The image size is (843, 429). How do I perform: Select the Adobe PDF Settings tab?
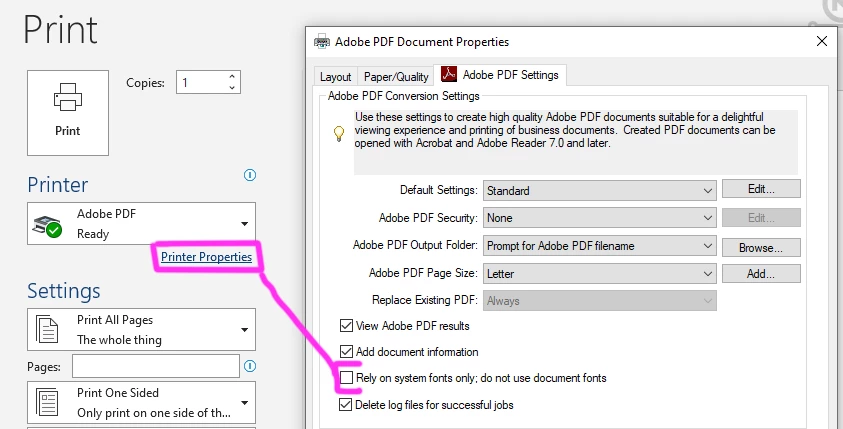[500, 75]
